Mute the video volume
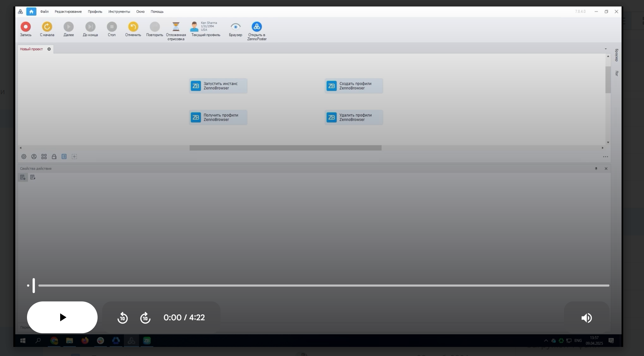This screenshot has height=356, width=644. click(x=586, y=318)
